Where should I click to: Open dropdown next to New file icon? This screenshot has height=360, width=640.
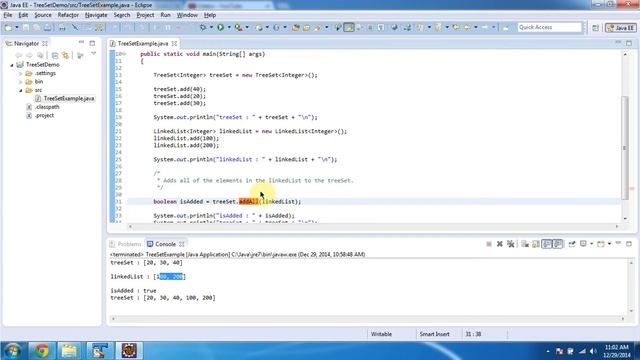pos(17,27)
